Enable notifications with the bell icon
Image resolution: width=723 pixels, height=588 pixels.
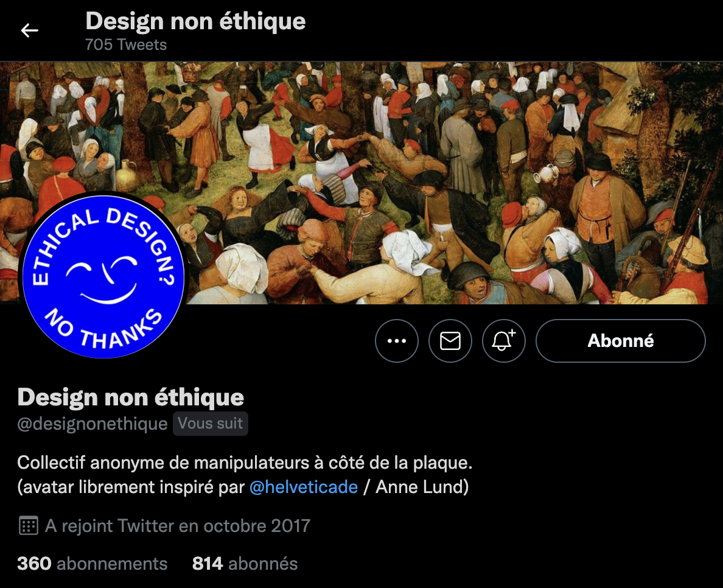pos(503,341)
